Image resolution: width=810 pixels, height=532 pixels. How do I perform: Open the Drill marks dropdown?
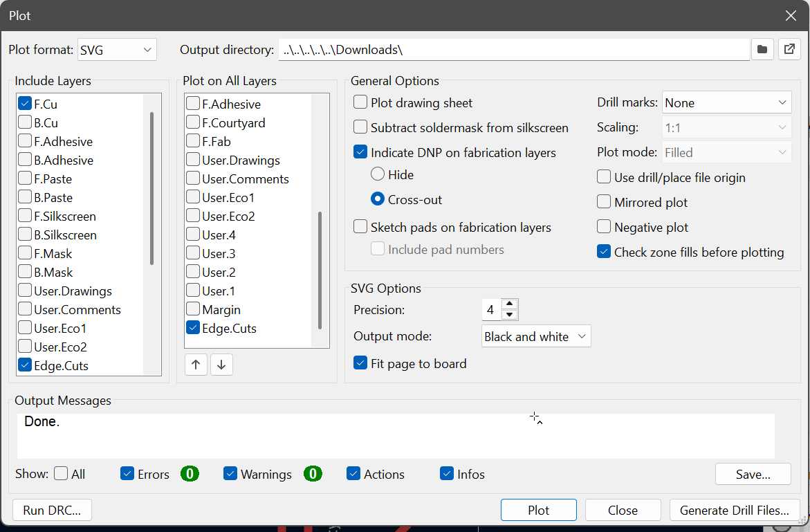pyautogui.click(x=726, y=102)
